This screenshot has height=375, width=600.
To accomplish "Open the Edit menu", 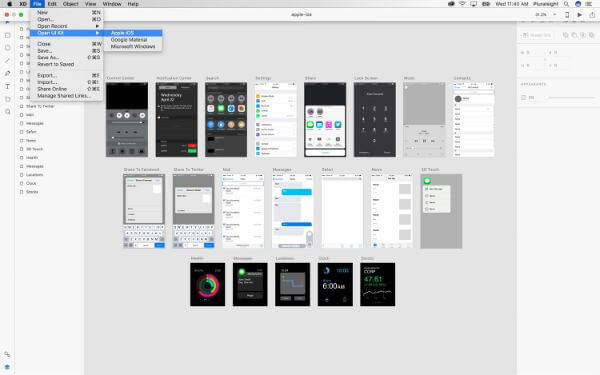I will pos(52,4).
